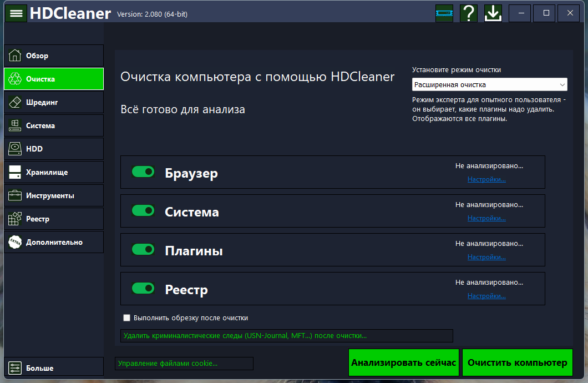Click Управление файлами cookie button
This screenshot has width=588, height=383.
(184, 364)
